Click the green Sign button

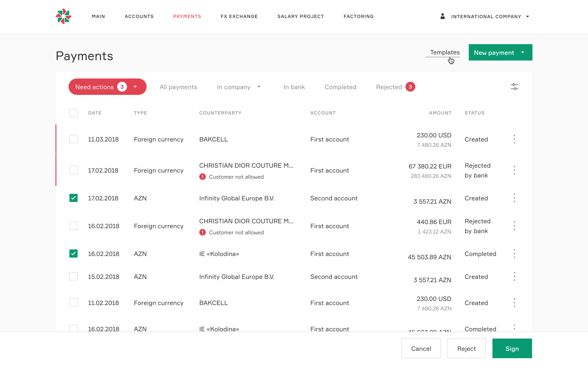click(x=512, y=348)
